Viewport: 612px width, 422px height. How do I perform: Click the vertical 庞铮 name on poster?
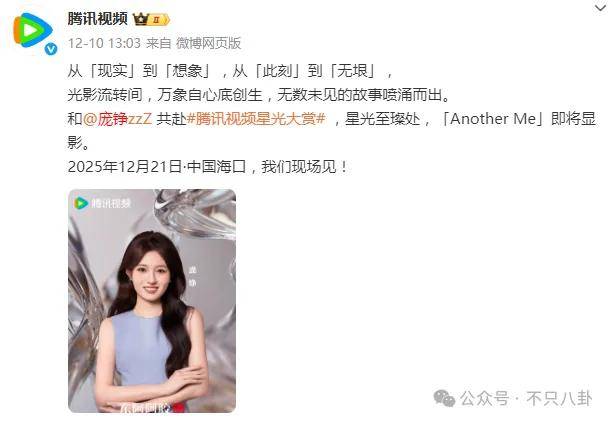tap(192, 276)
